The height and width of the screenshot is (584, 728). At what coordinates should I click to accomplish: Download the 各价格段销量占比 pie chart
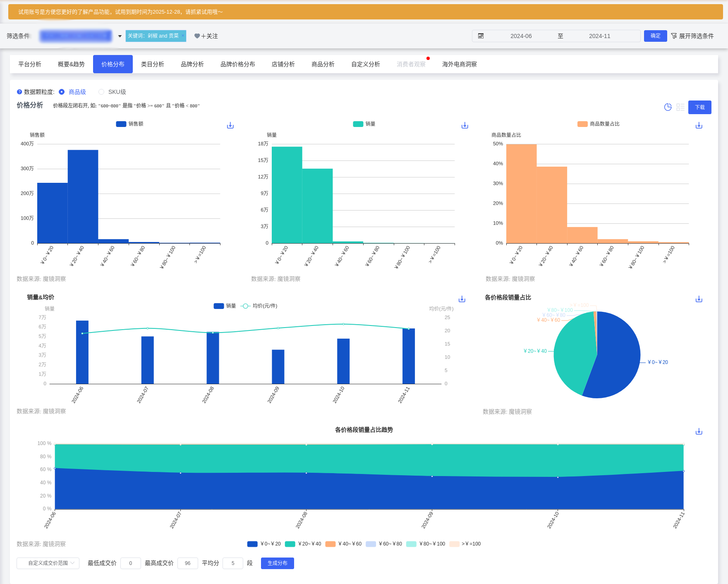[699, 299]
